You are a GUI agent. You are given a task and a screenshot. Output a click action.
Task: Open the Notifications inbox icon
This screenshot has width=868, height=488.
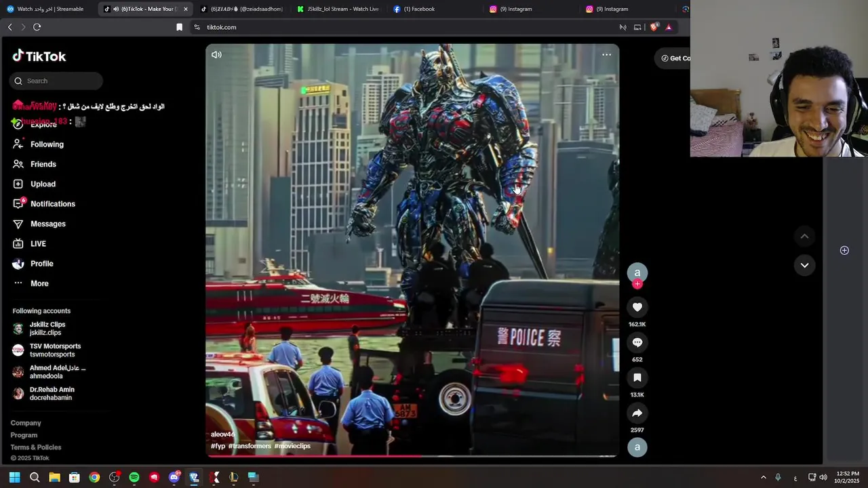tap(18, 204)
